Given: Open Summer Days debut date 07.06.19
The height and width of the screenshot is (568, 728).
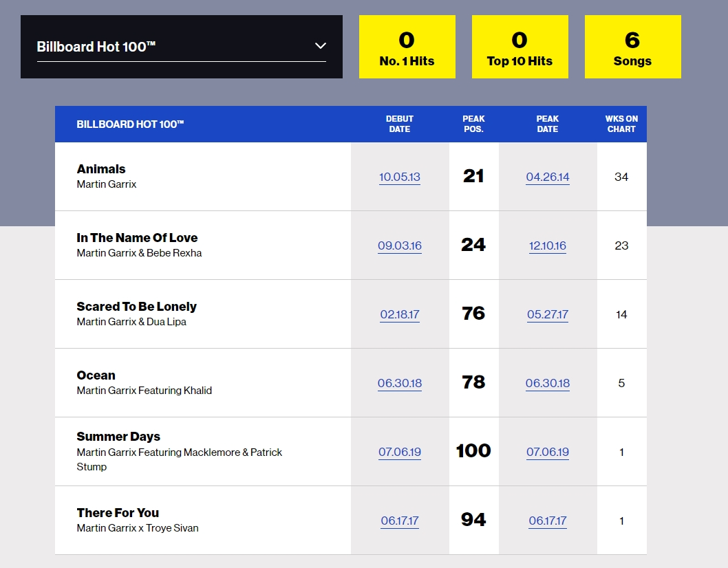Looking at the screenshot, I should tap(400, 452).
